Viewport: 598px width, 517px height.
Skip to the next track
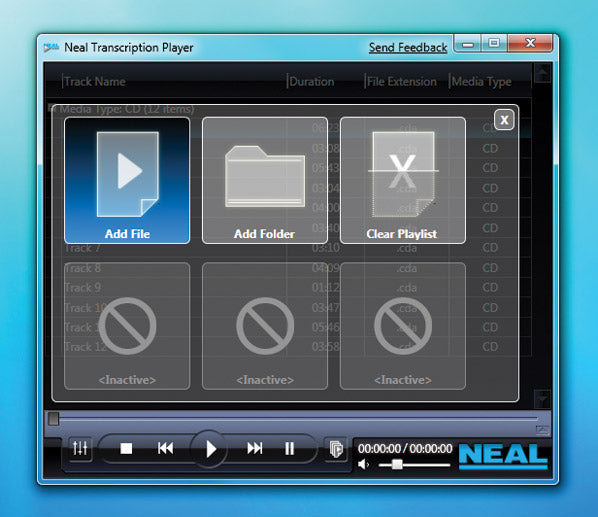(254, 448)
